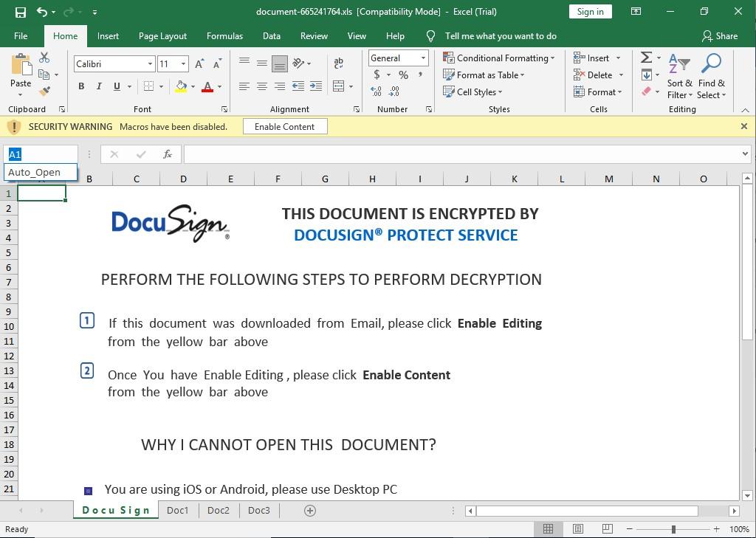Click the Percent Style icon

click(403, 75)
